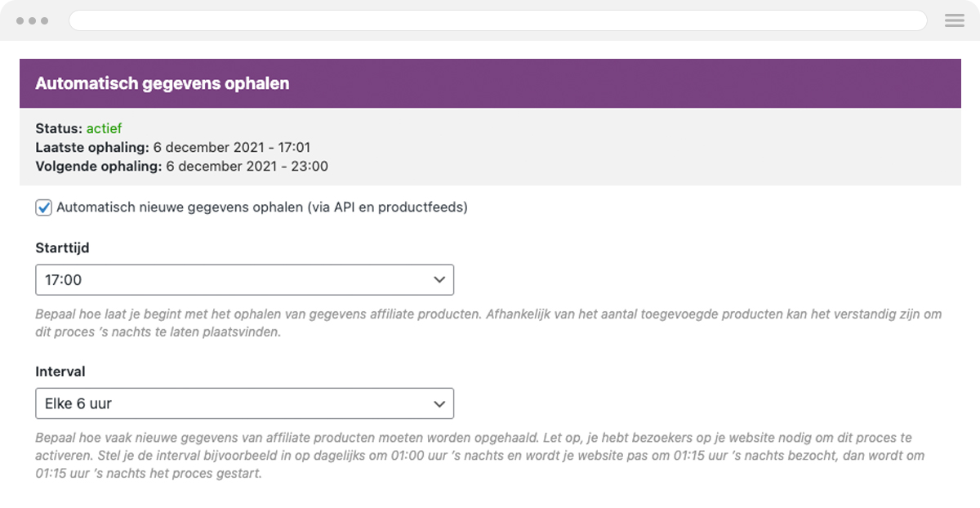Click the green "actief" status text

pos(103,128)
